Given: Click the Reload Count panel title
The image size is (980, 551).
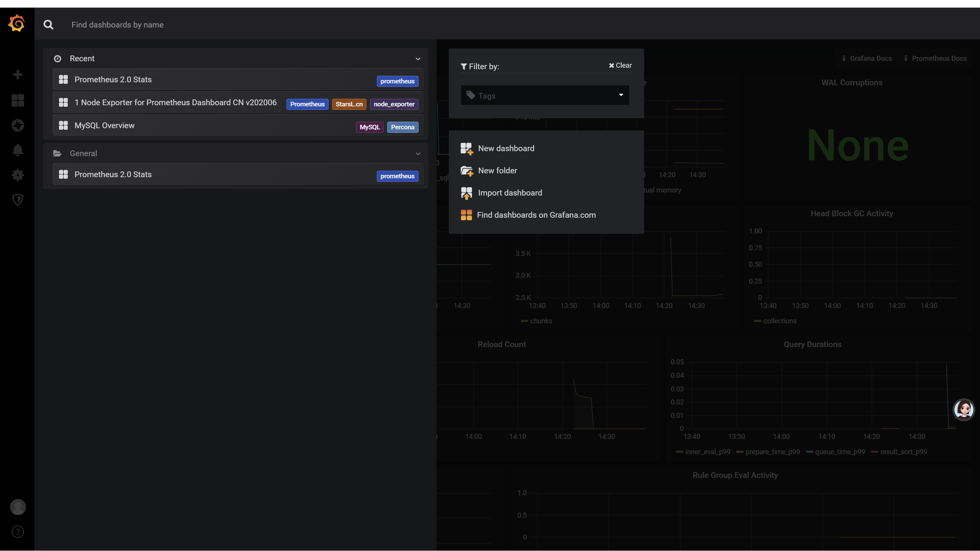Looking at the screenshot, I should click(502, 344).
